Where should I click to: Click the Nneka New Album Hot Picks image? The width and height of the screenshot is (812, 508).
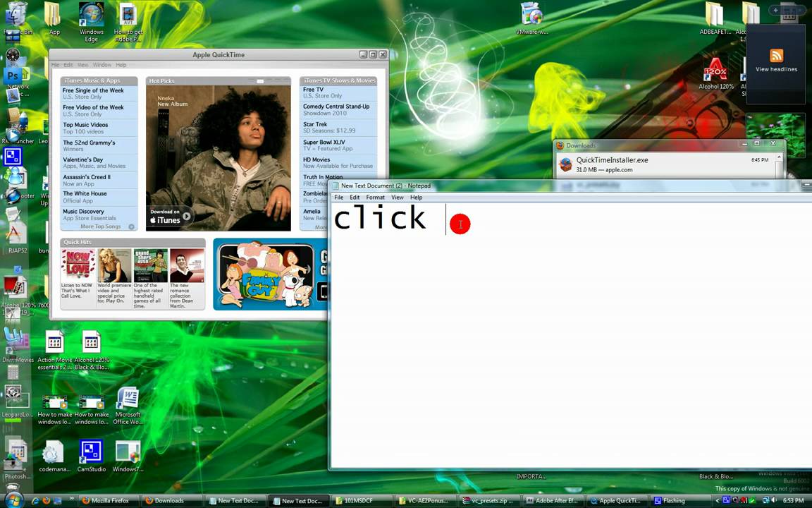point(218,158)
